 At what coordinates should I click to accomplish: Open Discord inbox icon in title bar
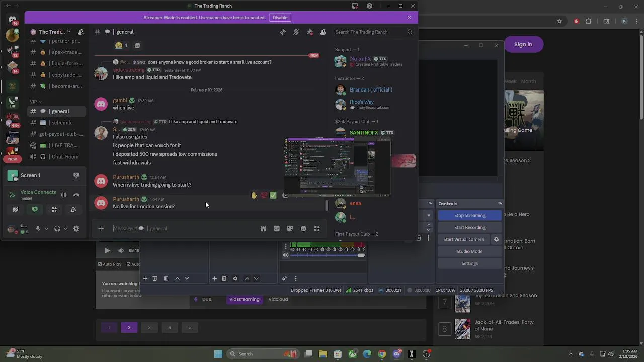(355, 6)
